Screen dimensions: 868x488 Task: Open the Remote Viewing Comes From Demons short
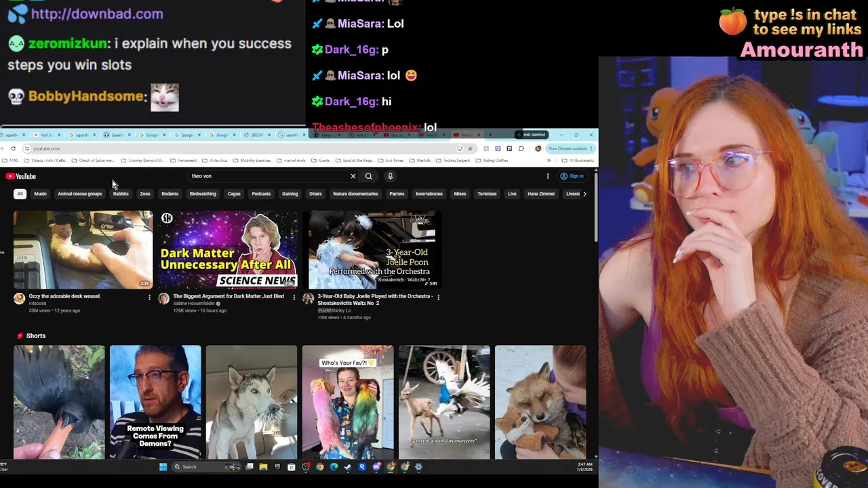155,402
